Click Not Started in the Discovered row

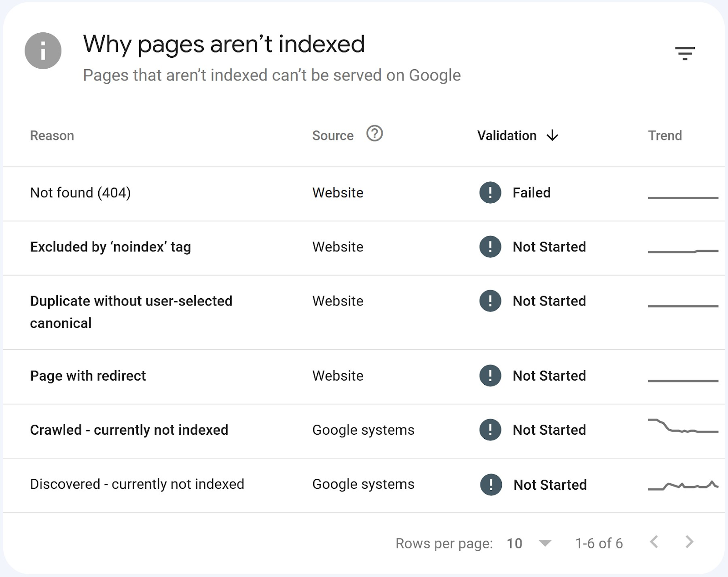(550, 485)
